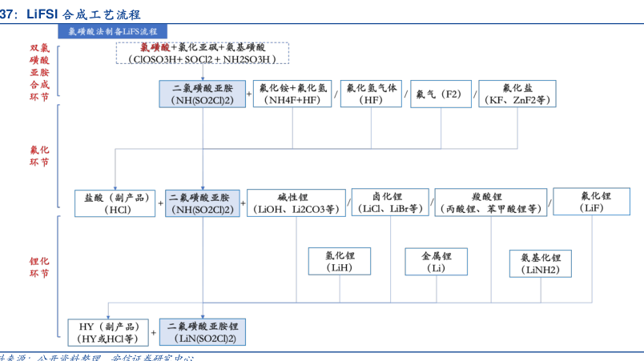Screen dimensions: 644x361
Task: Click the 氯磺酸法制备LiFS流程 header tab
Action: tap(112, 30)
